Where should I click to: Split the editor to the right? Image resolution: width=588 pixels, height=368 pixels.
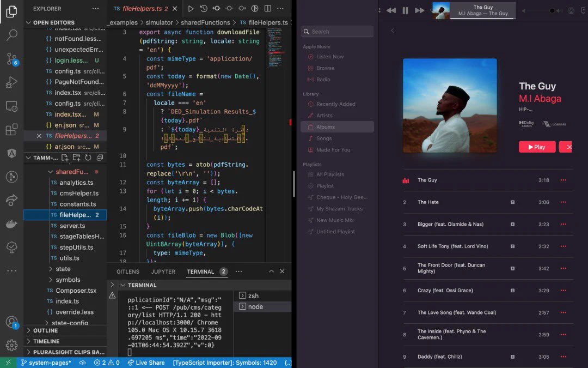point(268,8)
